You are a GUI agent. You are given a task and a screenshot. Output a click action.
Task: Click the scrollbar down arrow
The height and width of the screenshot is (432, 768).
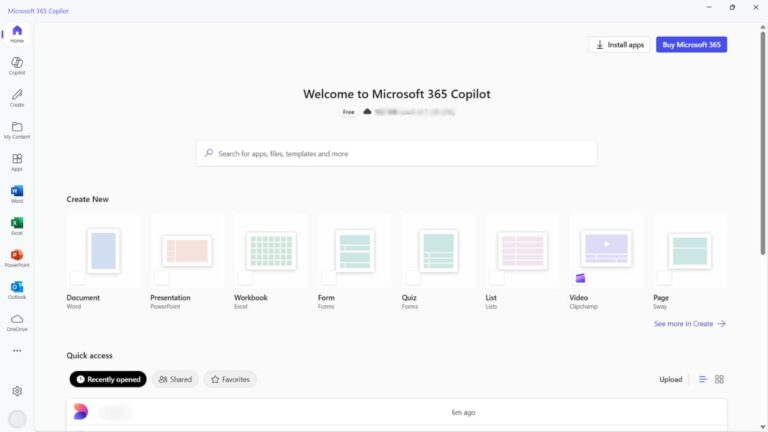tap(763, 427)
